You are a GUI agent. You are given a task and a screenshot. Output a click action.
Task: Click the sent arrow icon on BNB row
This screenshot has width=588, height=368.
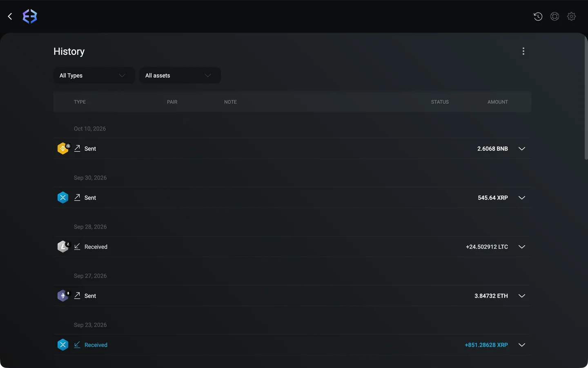coord(77,148)
